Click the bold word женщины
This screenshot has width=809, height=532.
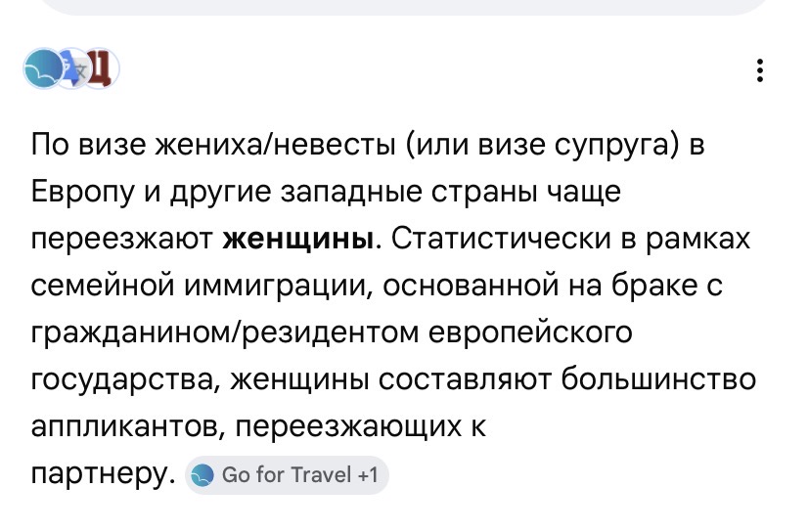click(298, 239)
